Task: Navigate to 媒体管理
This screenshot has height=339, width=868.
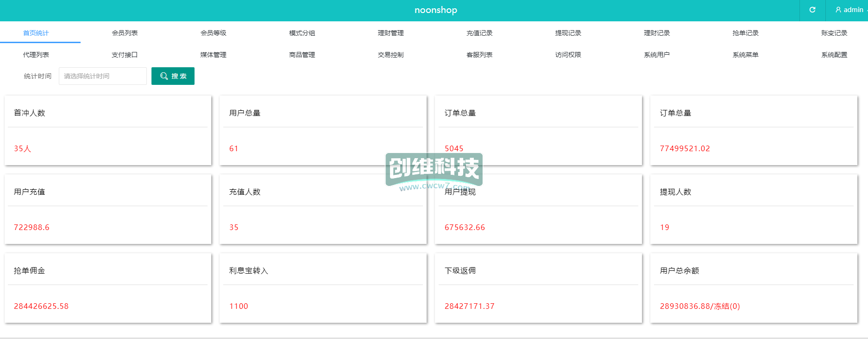Action: [214, 55]
